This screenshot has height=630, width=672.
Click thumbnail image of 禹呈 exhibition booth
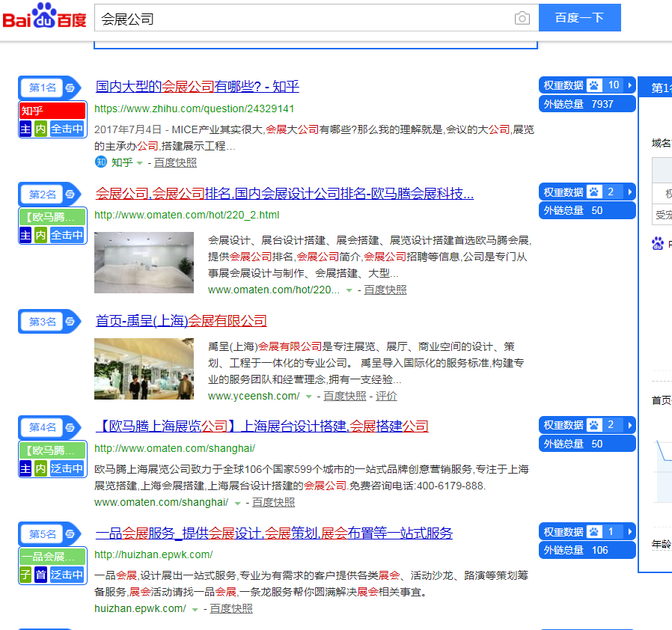144,369
